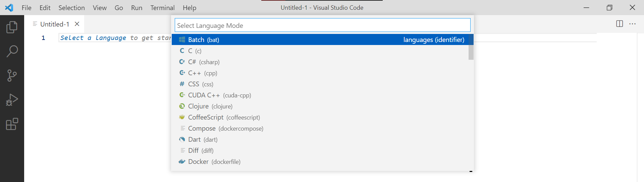Click the Untitled-1 tab file icon

[x=35, y=24]
